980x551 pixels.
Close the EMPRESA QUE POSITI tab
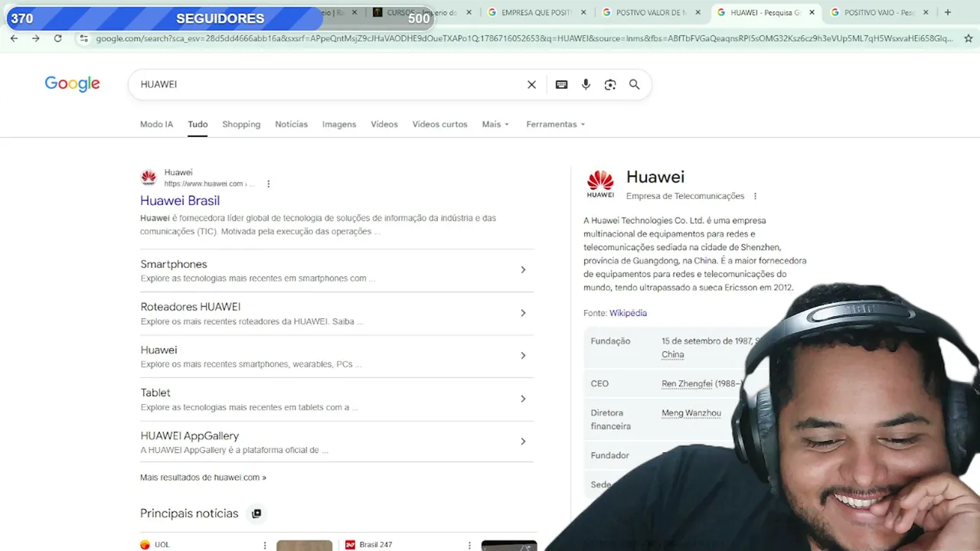point(583,12)
